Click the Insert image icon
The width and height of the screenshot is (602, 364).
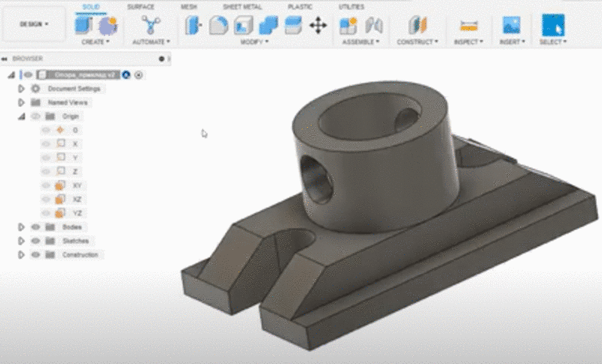coord(512,25)
